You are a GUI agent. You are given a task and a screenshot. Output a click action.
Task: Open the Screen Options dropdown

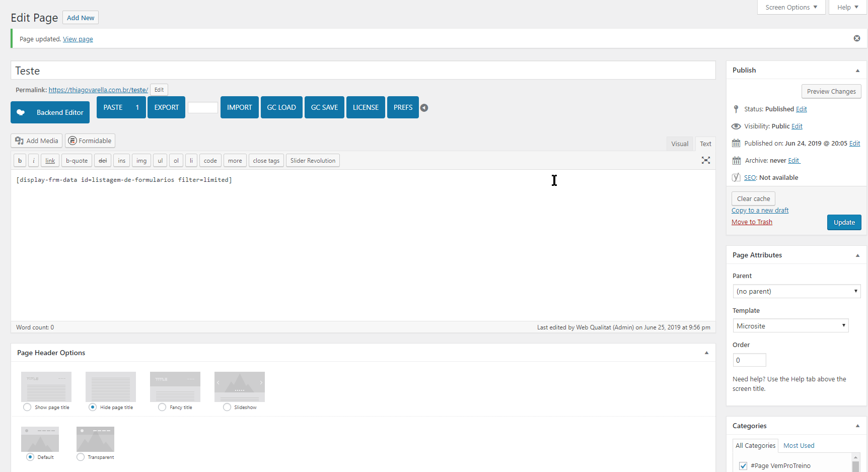(x=791, y=7)
